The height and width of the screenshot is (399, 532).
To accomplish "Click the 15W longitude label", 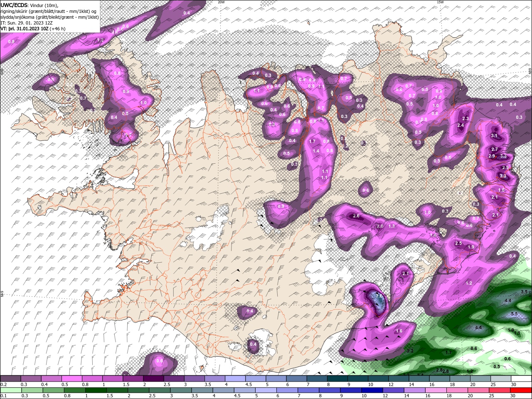I will tap(440, 2).
